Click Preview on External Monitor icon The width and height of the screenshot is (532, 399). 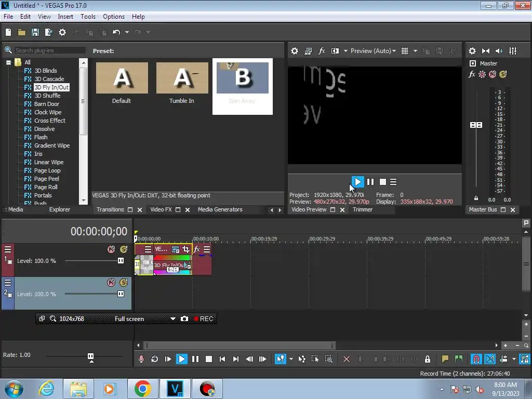[x=308, y=51]
